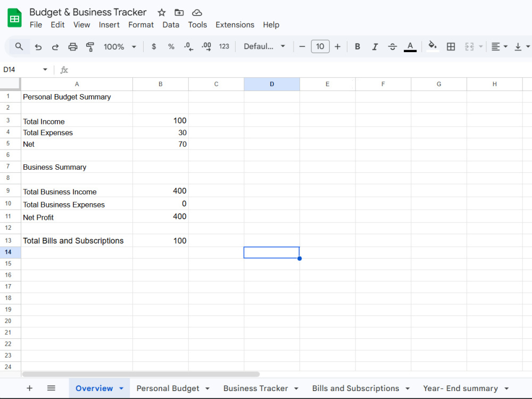Print the spreadsheet
Screen dimensions: 532x399
[x=72, y=47]
